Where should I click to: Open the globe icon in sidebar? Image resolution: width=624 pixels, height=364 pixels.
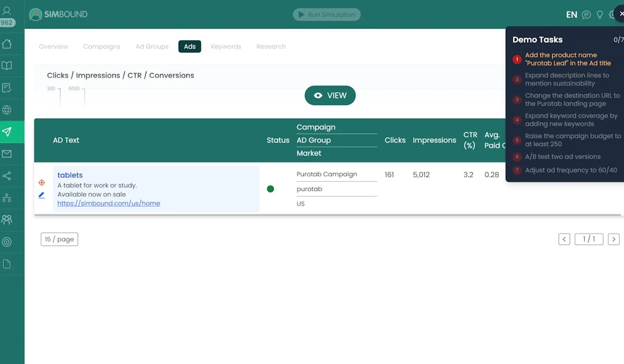(7, 110)
